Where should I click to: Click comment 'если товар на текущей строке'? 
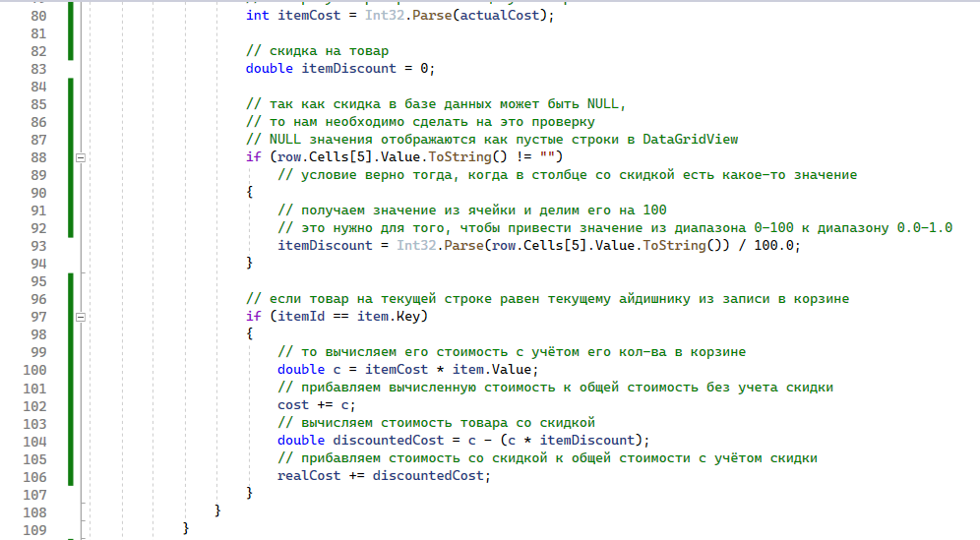(547, 298)
